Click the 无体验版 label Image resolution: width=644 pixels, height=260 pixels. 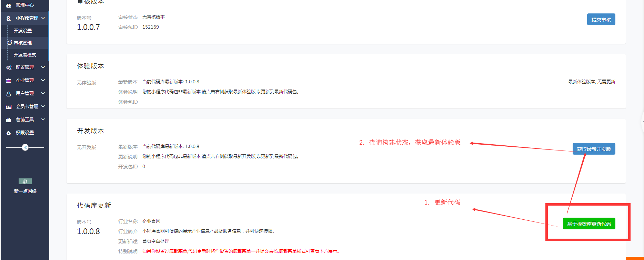click(x=87, y=83)
